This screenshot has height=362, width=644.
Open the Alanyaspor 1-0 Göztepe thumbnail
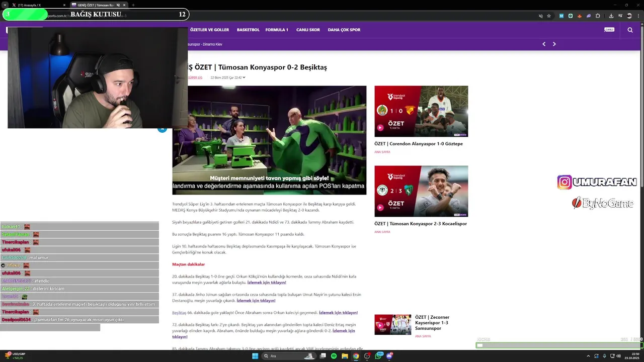click(421, 111)
